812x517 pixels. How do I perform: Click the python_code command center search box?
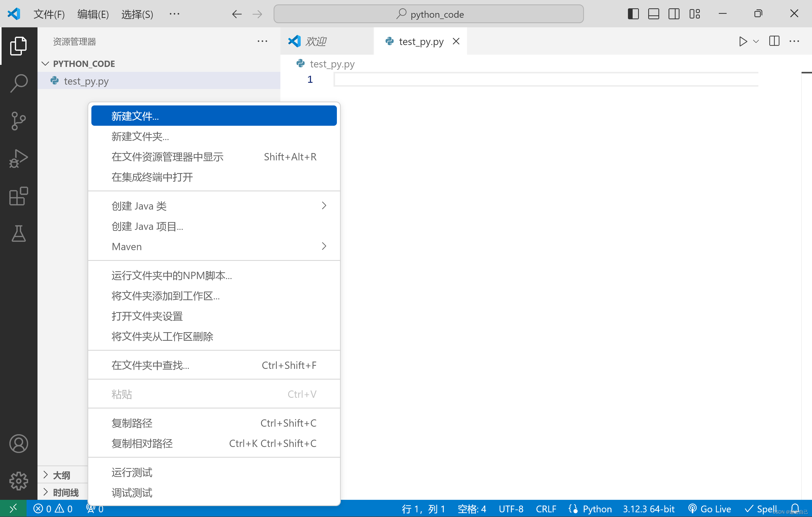point(429,14)
